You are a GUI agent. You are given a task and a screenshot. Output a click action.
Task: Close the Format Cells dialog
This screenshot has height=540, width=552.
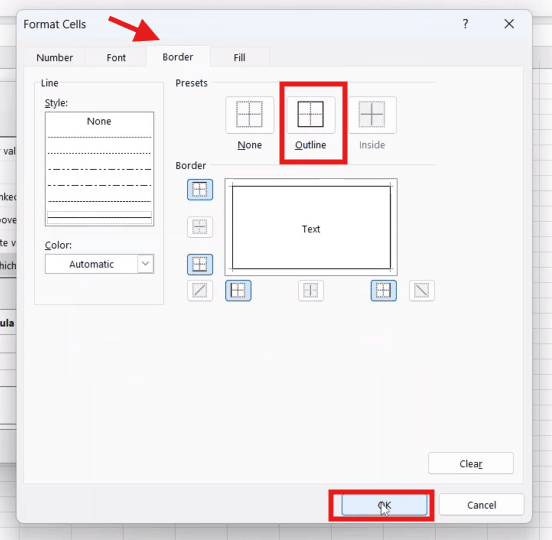click(509, 24)
